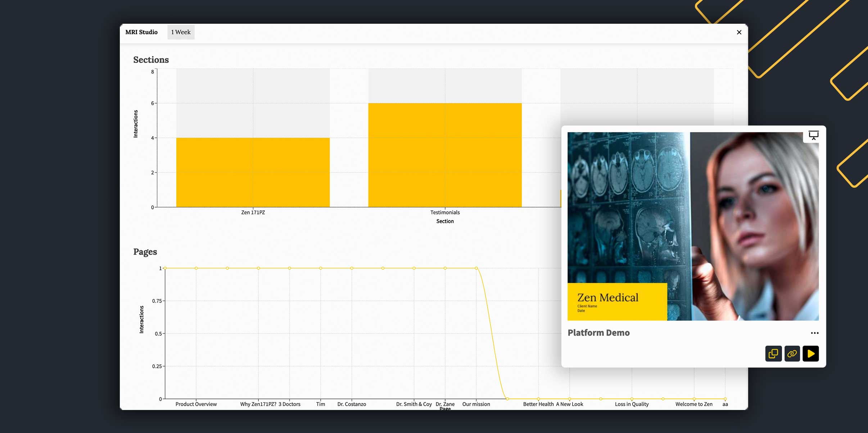Select the Testimonials bar
The height and width of the screenshot is (433, 868).
click(x=445, y=155)
